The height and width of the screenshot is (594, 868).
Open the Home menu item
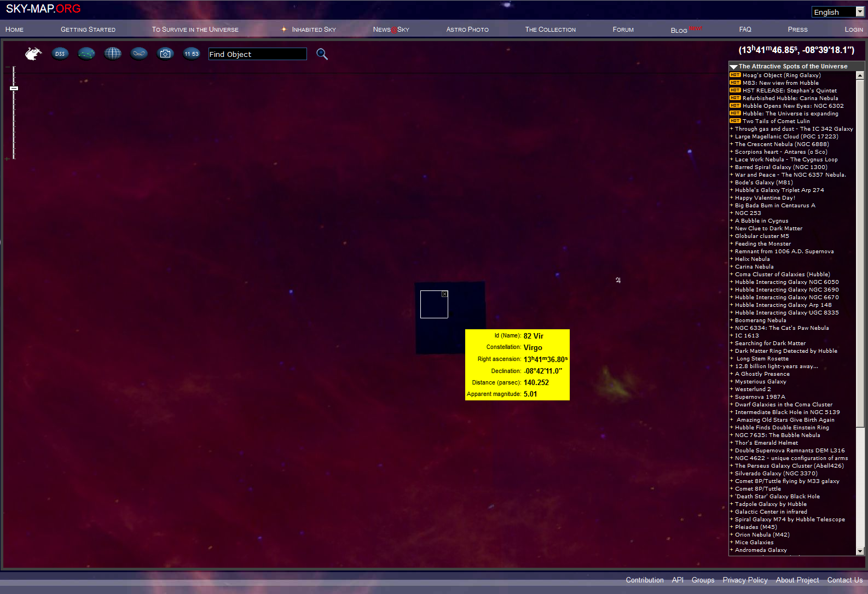pyautogui.click(x=14, y=30)
